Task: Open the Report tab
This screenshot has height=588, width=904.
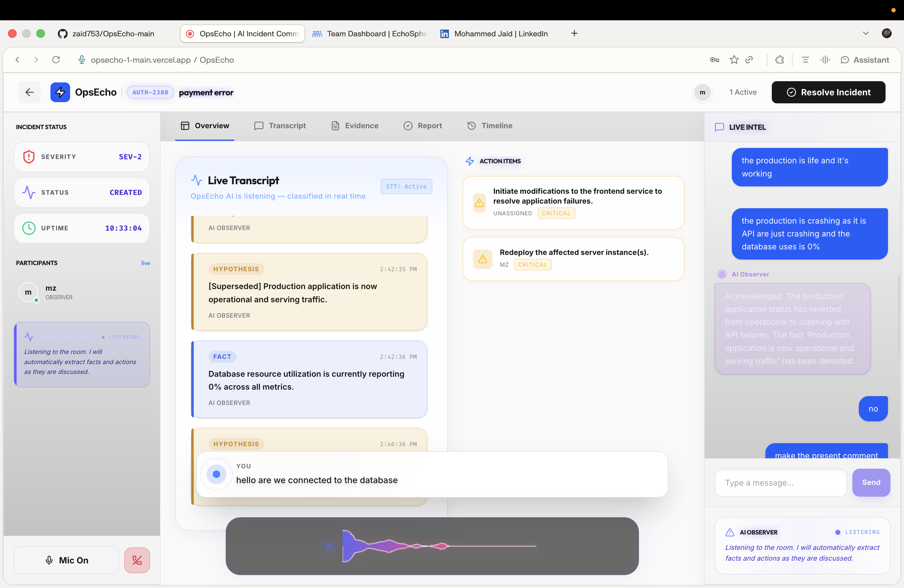Action: click(422, 126)
